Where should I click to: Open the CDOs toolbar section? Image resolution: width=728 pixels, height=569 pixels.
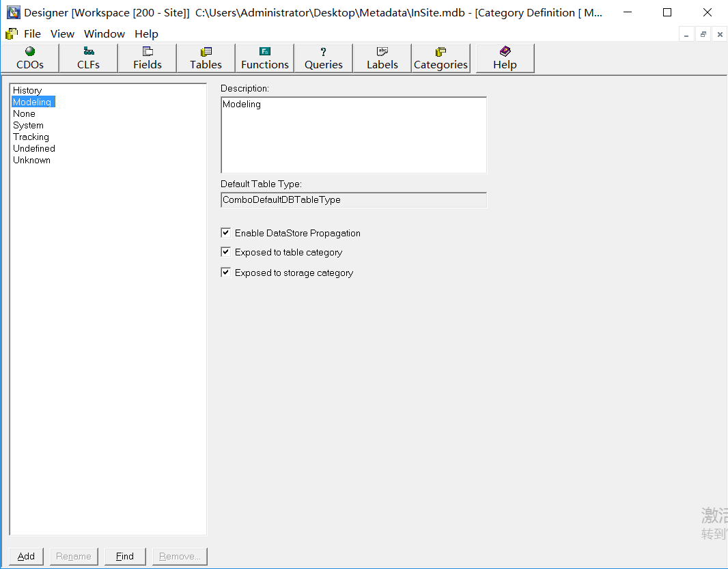30,58
